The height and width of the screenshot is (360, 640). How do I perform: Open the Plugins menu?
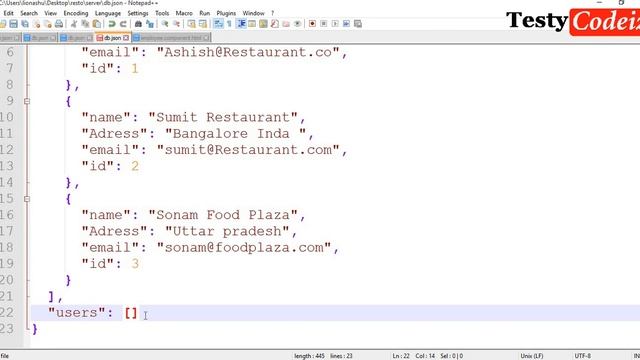point(226,13)
